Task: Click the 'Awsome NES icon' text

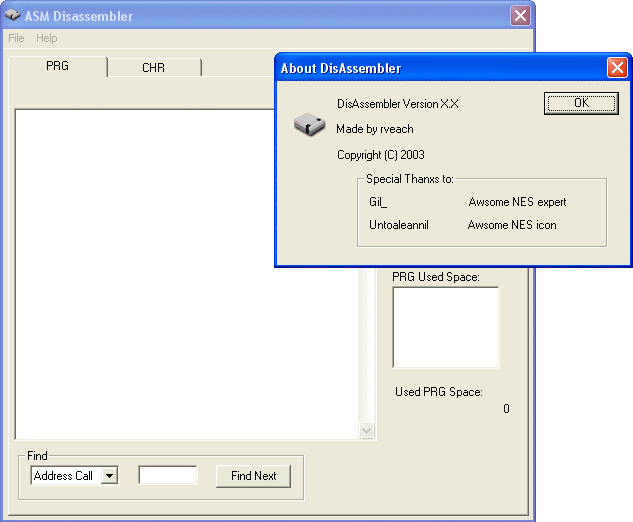Action: pyautogui.click(x=512, y=225)
